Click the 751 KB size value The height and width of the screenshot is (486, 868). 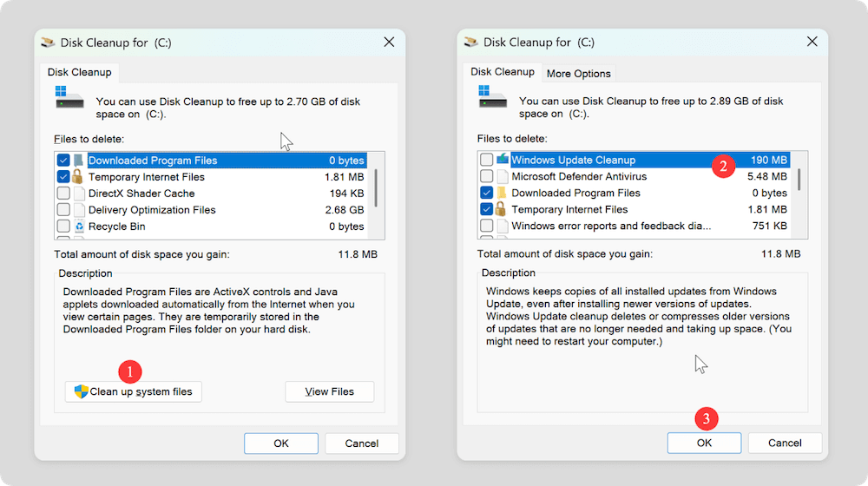point(769,226)
